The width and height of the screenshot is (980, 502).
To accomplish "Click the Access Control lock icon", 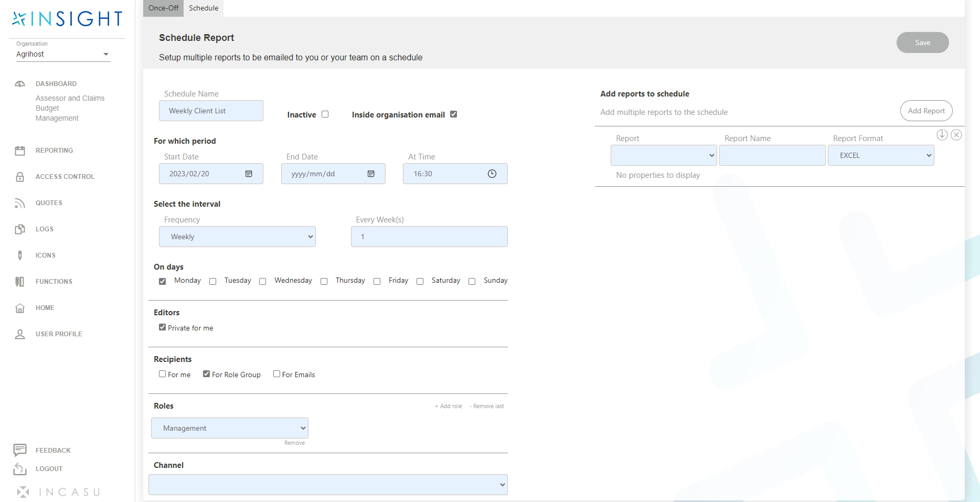I will point(20,177).
